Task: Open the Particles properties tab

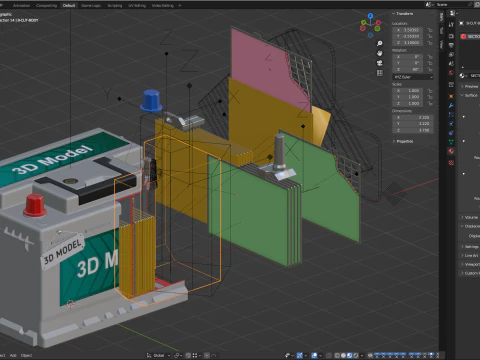Action: tap(451, 115)
